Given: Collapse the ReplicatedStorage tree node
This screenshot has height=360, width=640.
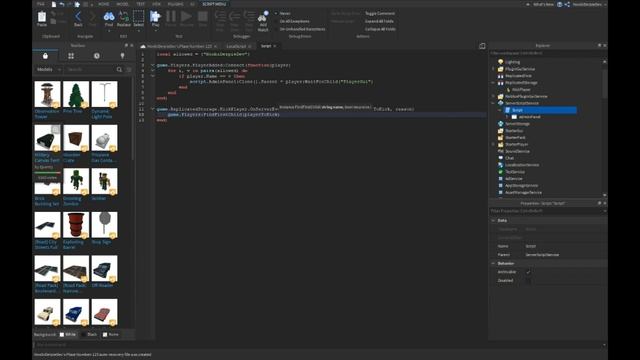Looking at the screenshot, I should pos(493,83).
